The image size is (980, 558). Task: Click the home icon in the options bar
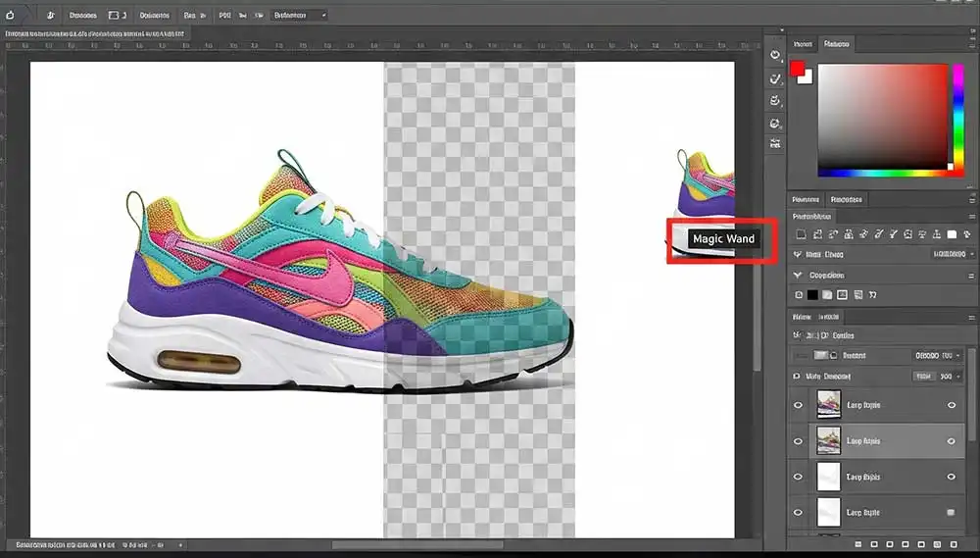10,15
